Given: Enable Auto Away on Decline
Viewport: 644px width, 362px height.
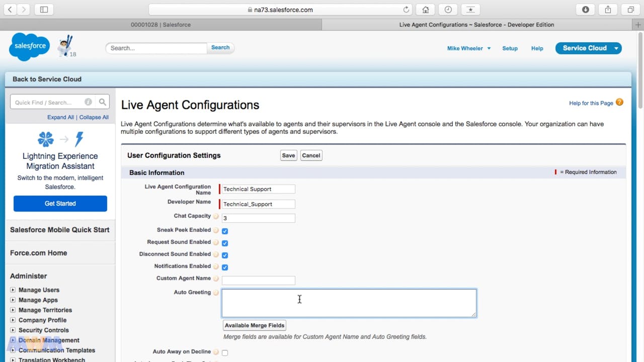Looking at the screenshot, I should [x=225, y=353].
